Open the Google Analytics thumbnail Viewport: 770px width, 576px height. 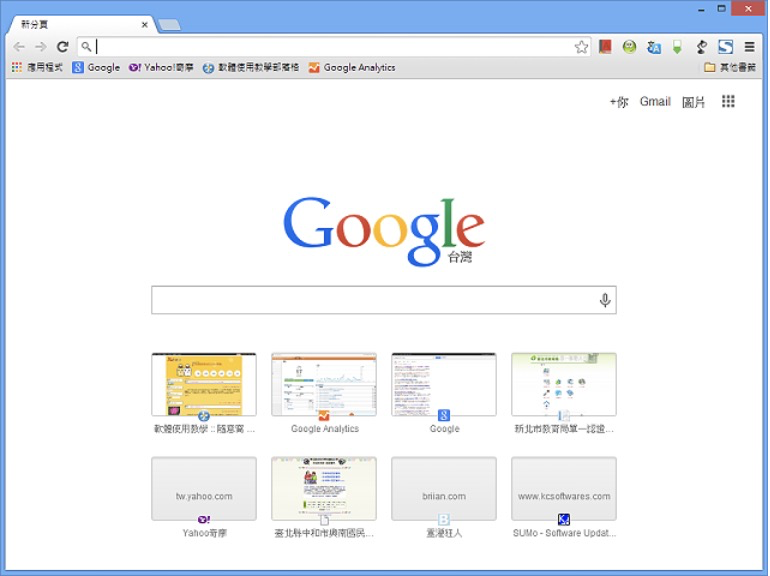[324, 384]
